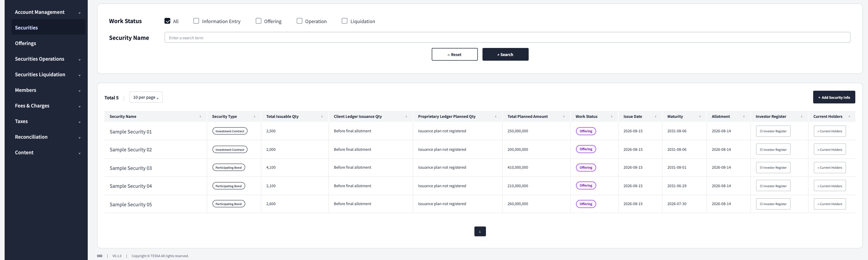Sort by Maturity column icon
Viewport: 868px width, 260px height.
point(700,117)
